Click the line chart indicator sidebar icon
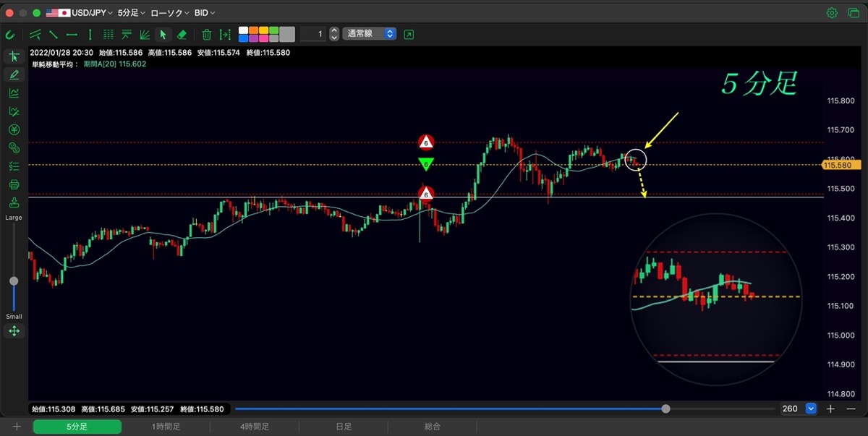868x436 pixels. pyautogui.click(x=14, y=93)
